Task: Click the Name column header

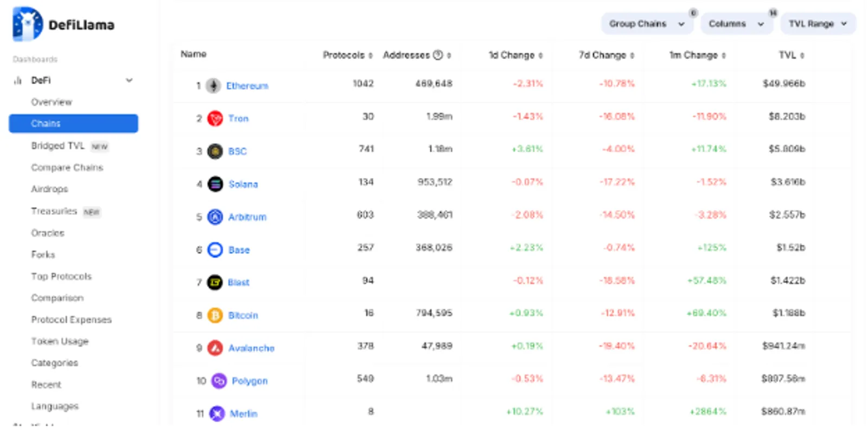Action: click(x=194, y=54)
